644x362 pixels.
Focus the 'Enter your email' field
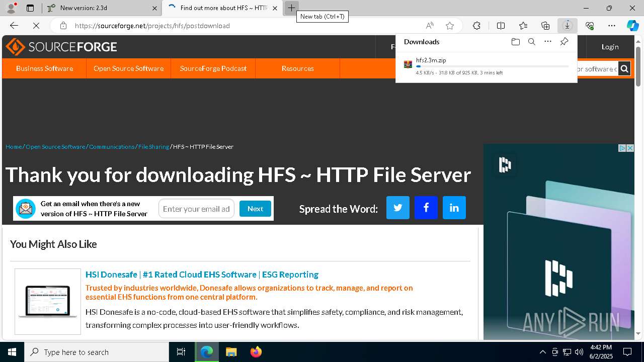(196, 209)
